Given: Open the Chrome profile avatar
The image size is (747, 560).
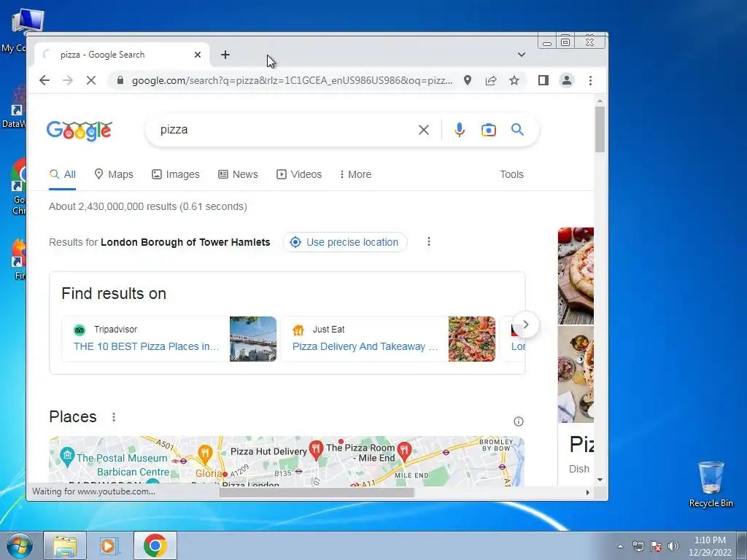Looking at the screenshot, I should (566, 80).
